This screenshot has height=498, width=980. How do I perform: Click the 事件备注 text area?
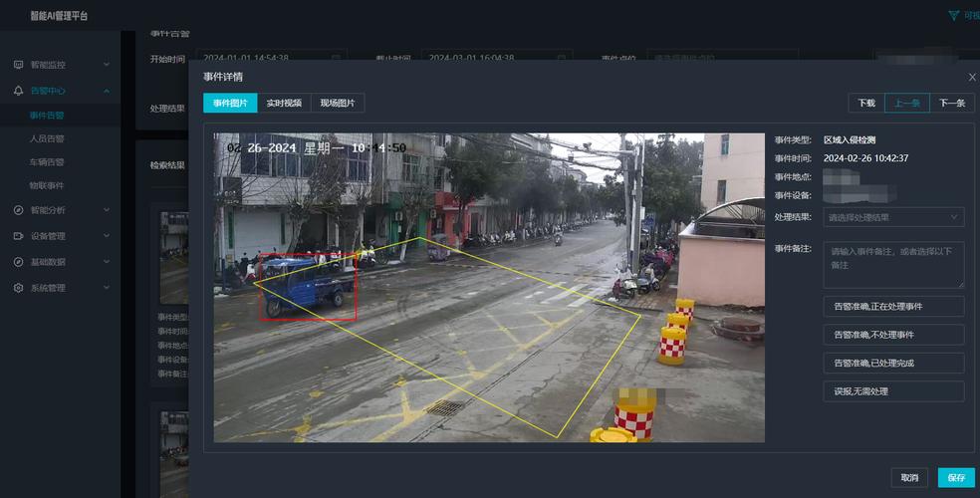(893, 265)
